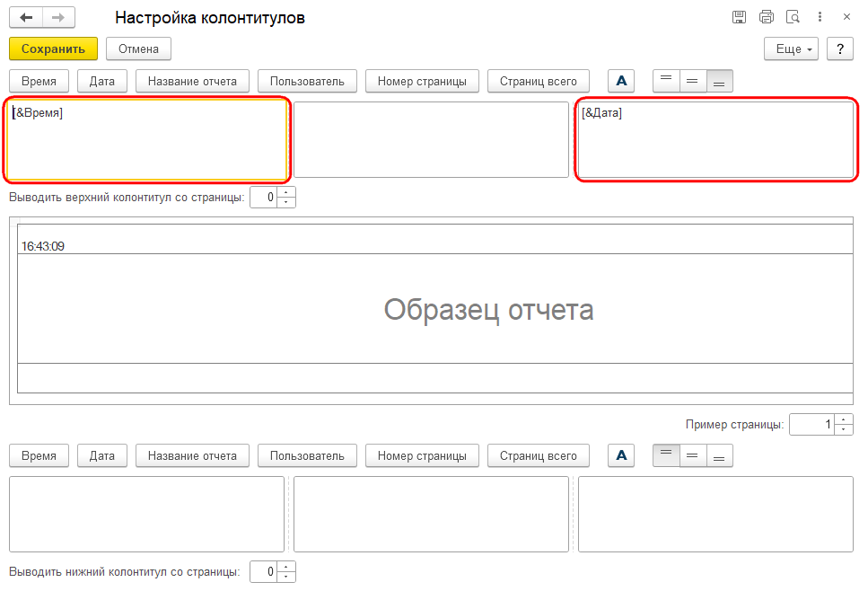Decrease the header start page value
Image resolution: width=868 pixels, height=591 pixels.
[285, 202]
